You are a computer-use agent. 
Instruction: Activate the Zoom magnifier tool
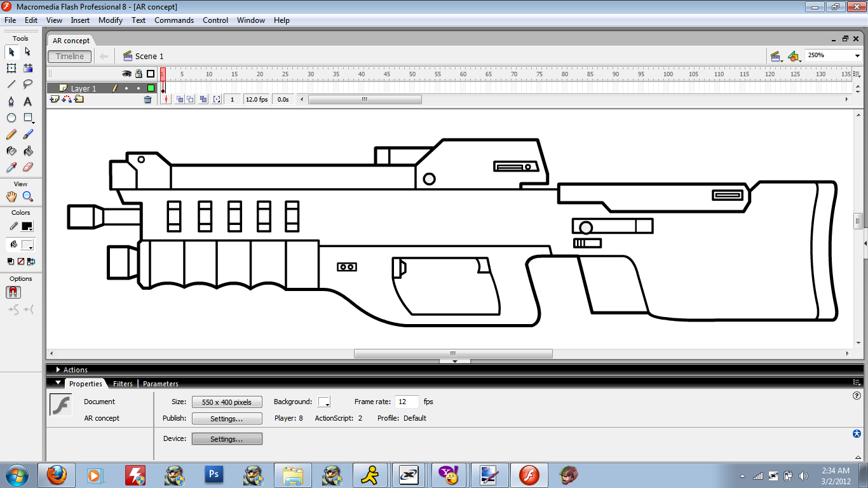click(28, 197)
